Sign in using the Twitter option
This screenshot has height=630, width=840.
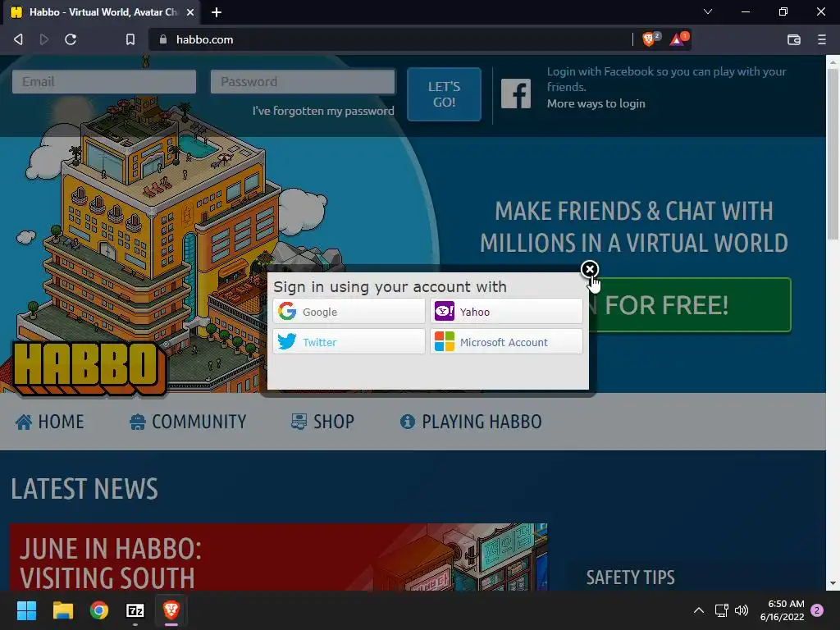[x=349, y=342]
